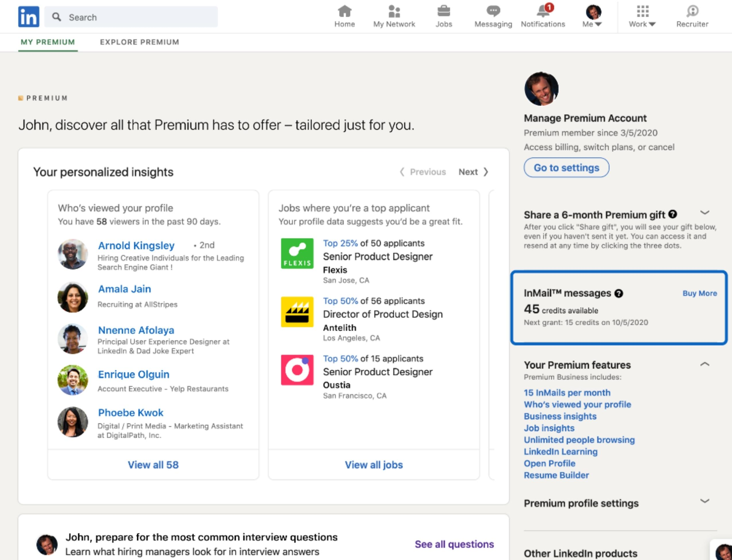
Task: Switch to the Explore Premium tab
Action: tap(139, 42)
